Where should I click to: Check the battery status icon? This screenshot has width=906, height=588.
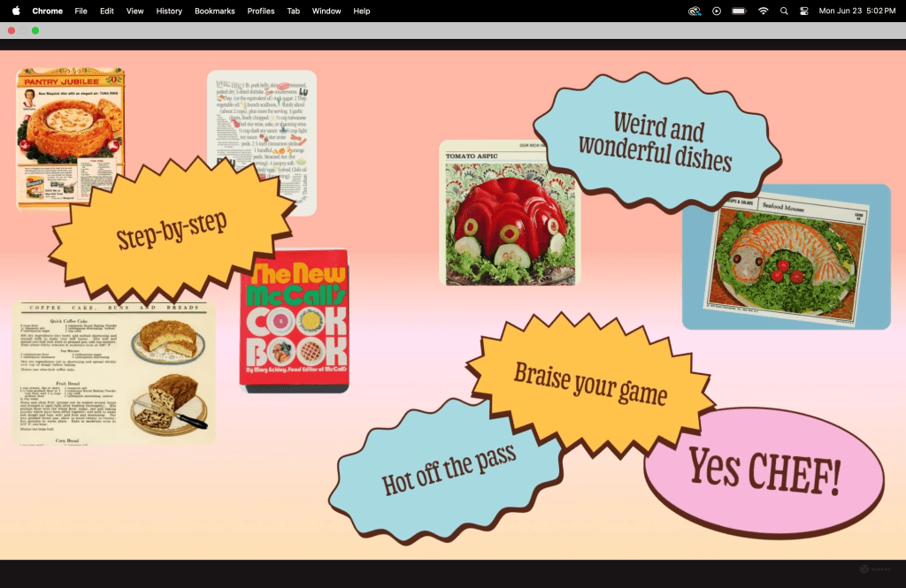(740, 11)
